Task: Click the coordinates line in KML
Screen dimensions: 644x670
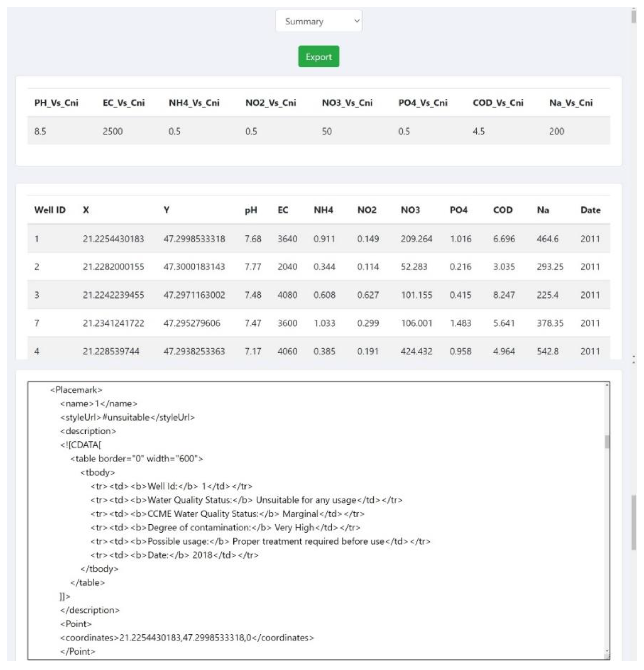Action: (187, 637)
